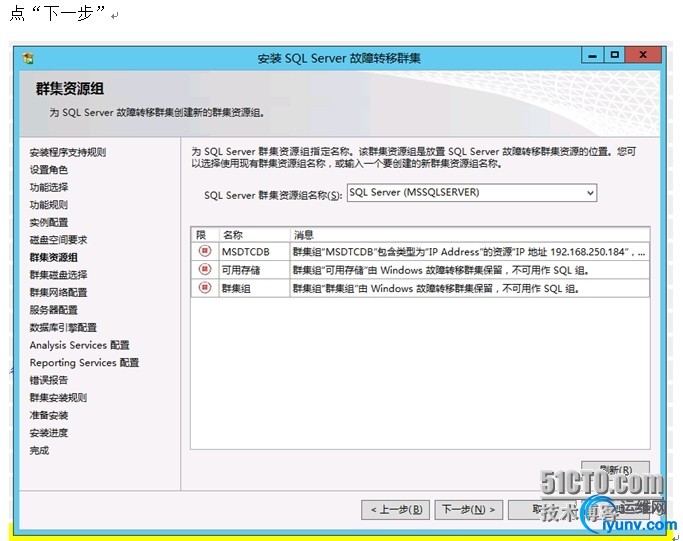683x541 pixels.
Task: Click the SQL Server setup title bar icon
Action: pos(28,58)
